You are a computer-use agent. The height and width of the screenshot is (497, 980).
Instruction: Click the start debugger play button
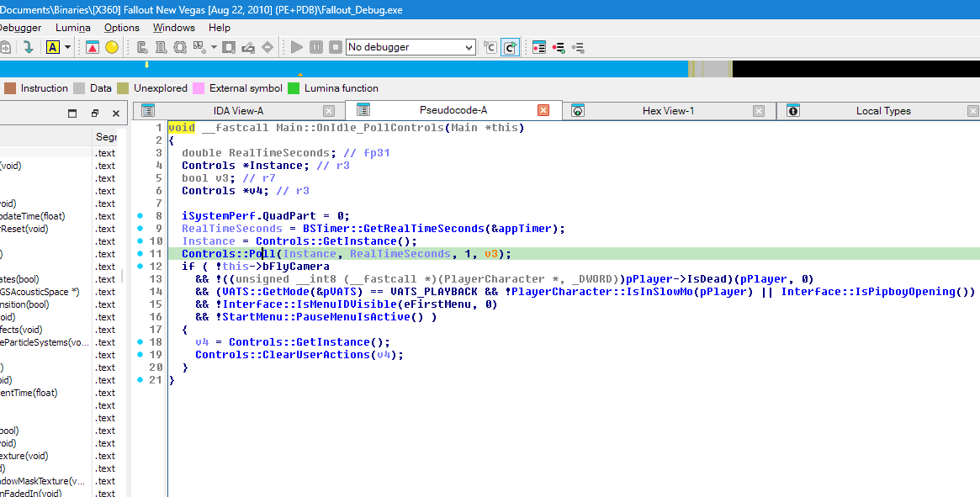point(297,47)
